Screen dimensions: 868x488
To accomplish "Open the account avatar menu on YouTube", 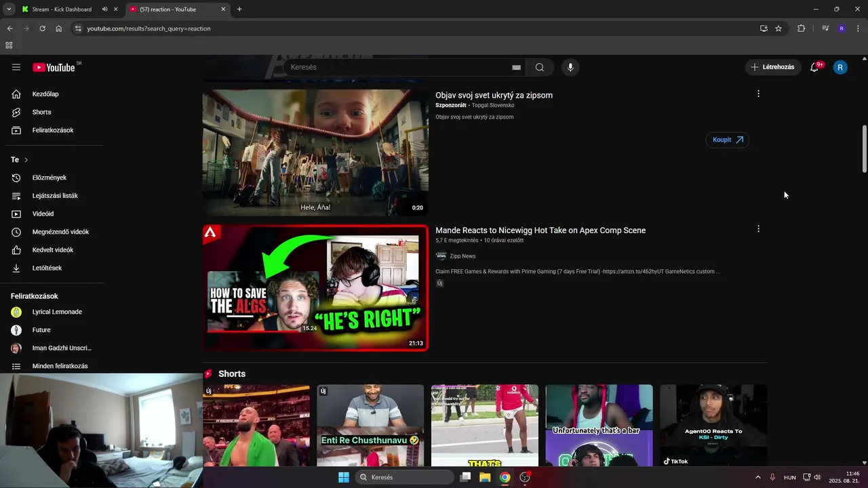I will pos(840,67).
